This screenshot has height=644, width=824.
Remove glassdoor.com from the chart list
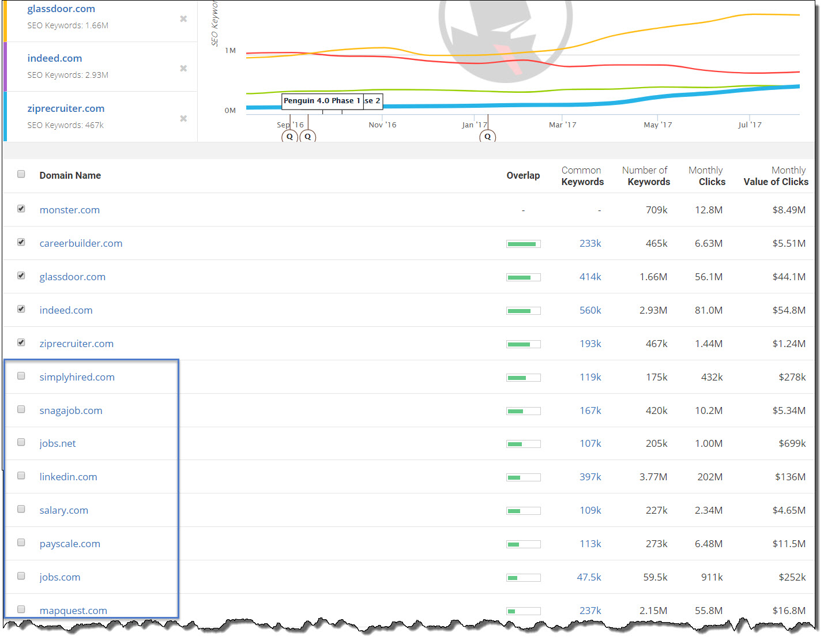coord(183,18)
